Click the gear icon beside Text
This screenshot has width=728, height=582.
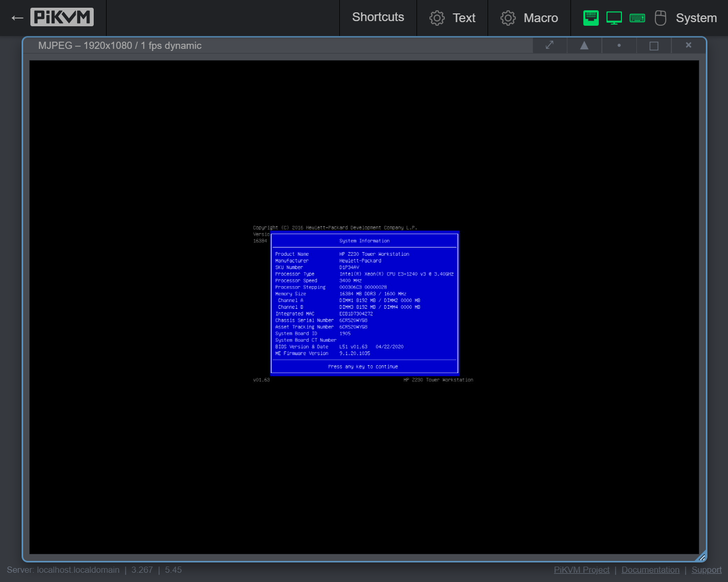pyautogui.click(x=437, y=18)
